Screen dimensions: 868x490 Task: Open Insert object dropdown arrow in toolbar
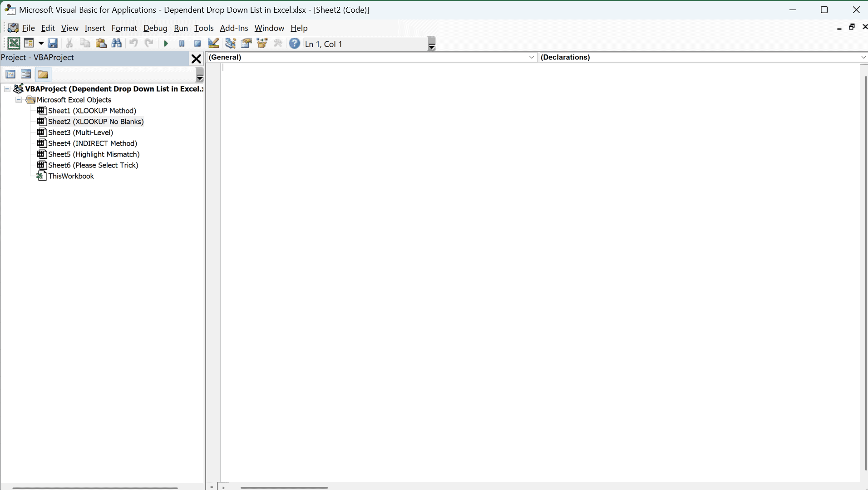pos(41,44)
